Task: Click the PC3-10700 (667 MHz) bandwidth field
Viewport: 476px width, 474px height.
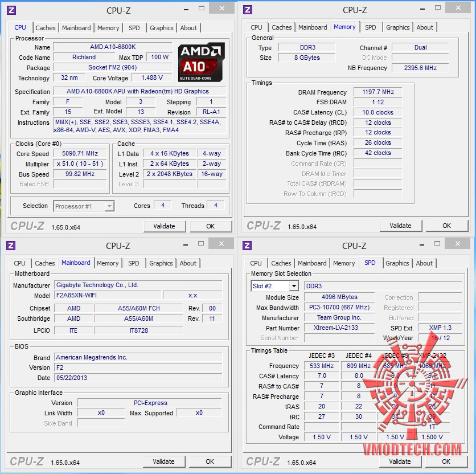Action: pyautogui.click(x=339, y=307)
